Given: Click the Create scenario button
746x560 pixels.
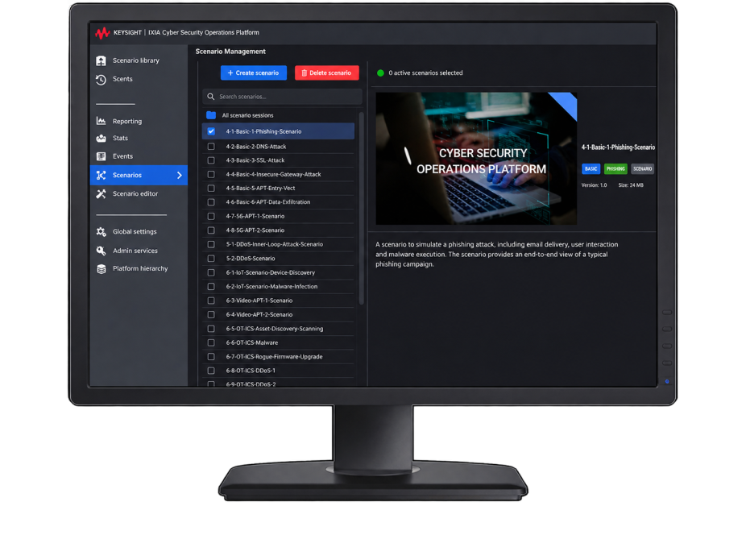Looking at the screenshot, I should click(x=254, y=73).
